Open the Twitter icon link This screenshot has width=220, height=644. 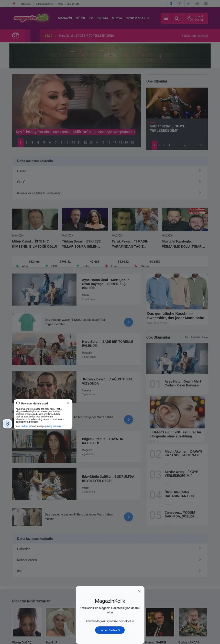188,3
